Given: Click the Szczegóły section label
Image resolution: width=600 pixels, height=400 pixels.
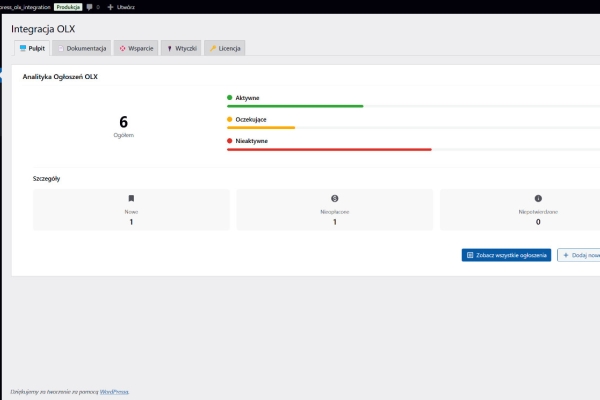Looking at the screenshot, I should pyautogui.click(x=46, y=178).
